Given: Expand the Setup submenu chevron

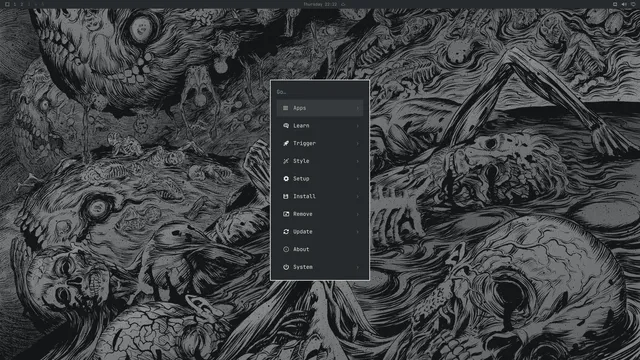Looking at the screenshot, I should click(x=358, y=179).
